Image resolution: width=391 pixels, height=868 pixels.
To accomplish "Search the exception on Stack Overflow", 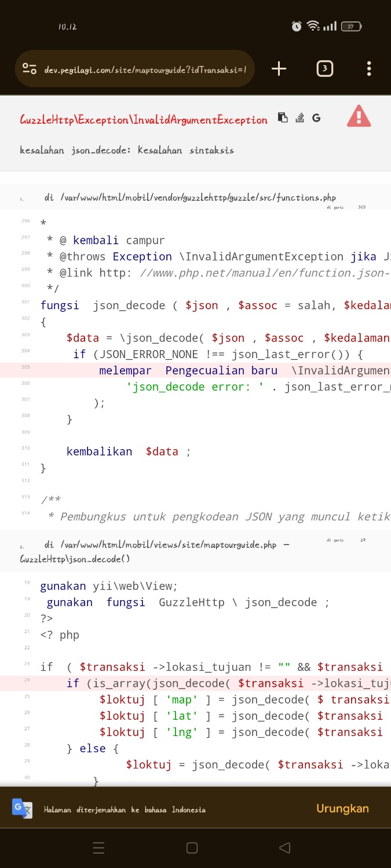I will pos(299,117).
